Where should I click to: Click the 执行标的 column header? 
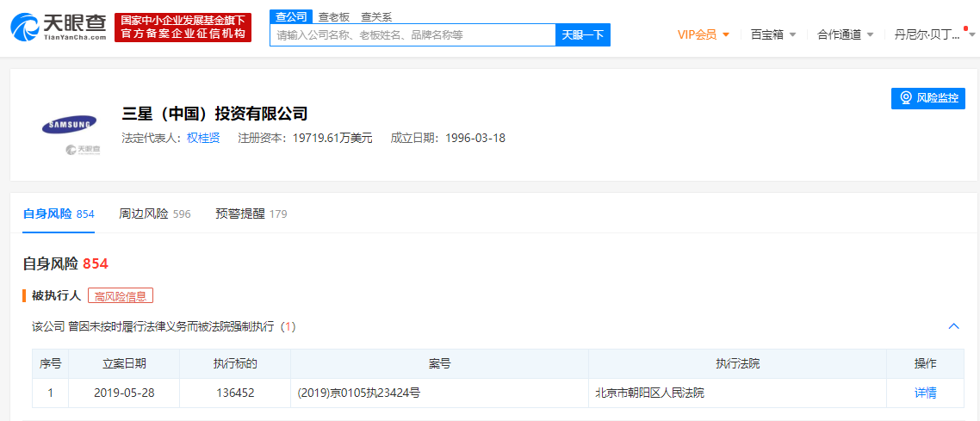pyautogui.click(x=235, y=363)
